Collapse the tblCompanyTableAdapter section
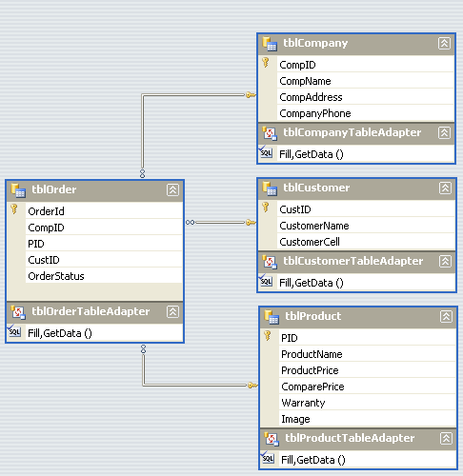463x476 pixels. 444,132
